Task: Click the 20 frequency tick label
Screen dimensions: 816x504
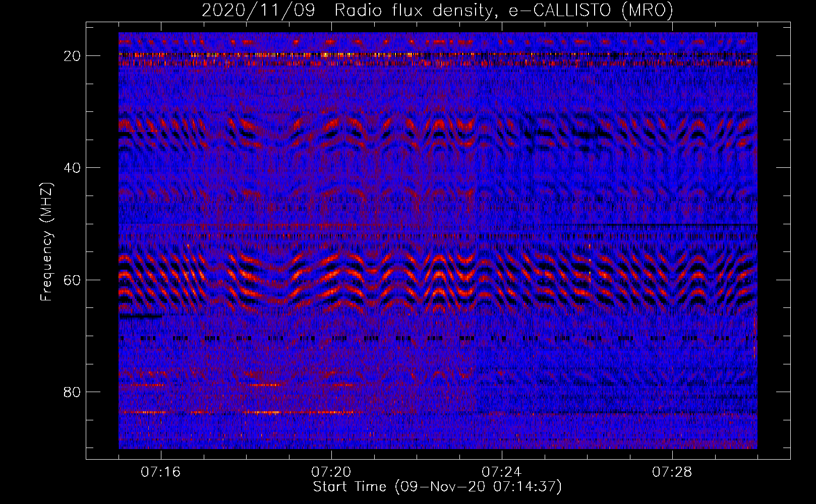Action: coord(73,56)
